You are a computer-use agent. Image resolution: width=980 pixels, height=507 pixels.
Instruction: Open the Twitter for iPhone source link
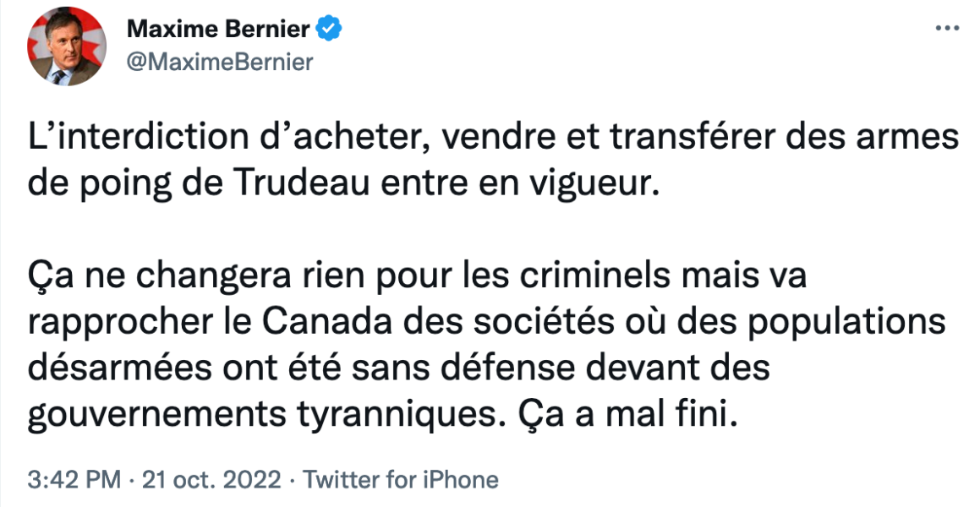[401, 480]
